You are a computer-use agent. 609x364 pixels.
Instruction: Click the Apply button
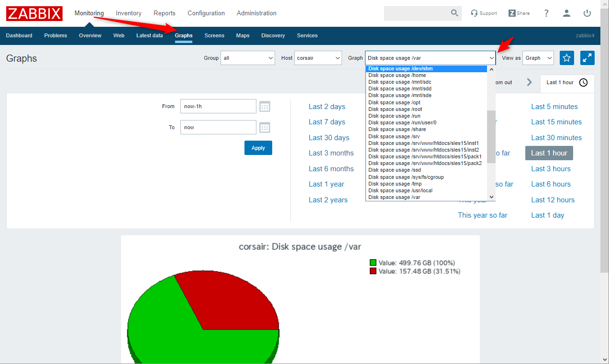(258, 148)
